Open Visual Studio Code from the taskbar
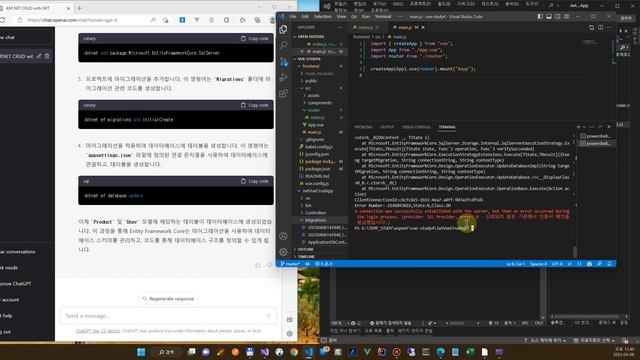Viewport: 640px width, 360px height. [x=309, y=352]
